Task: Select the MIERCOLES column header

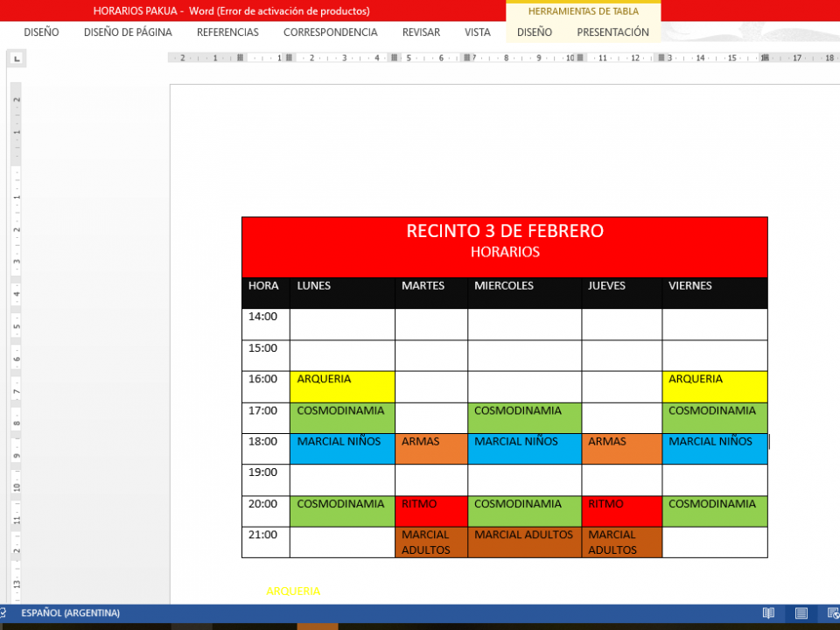Action: pos(524,292)
